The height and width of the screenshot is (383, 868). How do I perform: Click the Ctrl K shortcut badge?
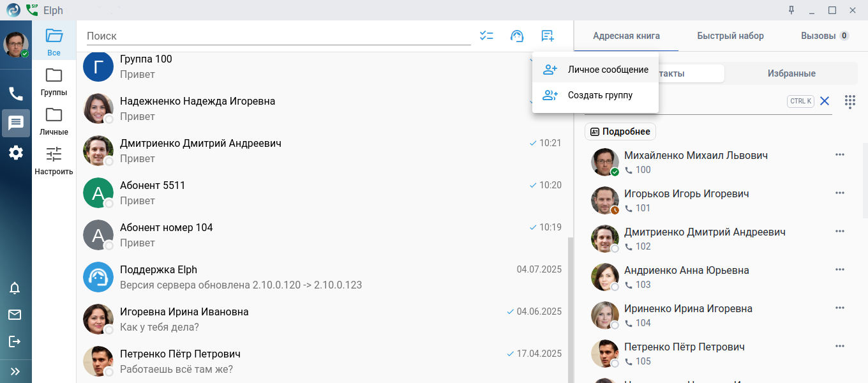pos(800,101)
